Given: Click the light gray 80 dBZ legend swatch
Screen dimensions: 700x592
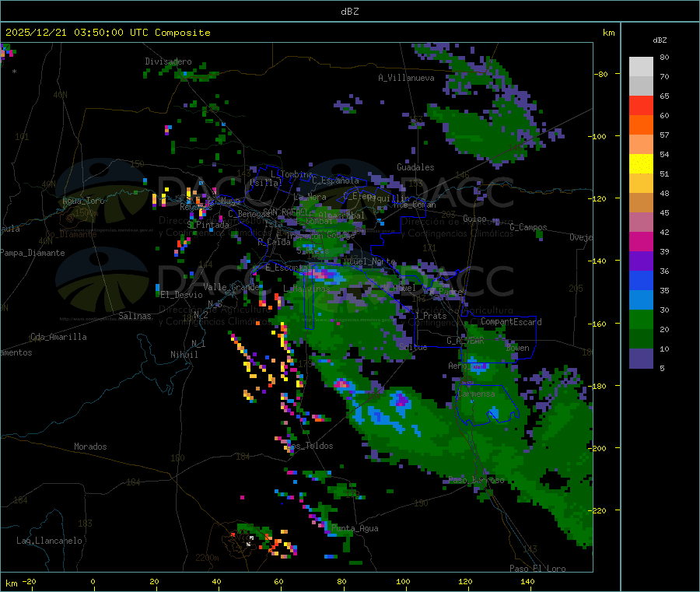Looking at the screenshot, I should [641, 67].
